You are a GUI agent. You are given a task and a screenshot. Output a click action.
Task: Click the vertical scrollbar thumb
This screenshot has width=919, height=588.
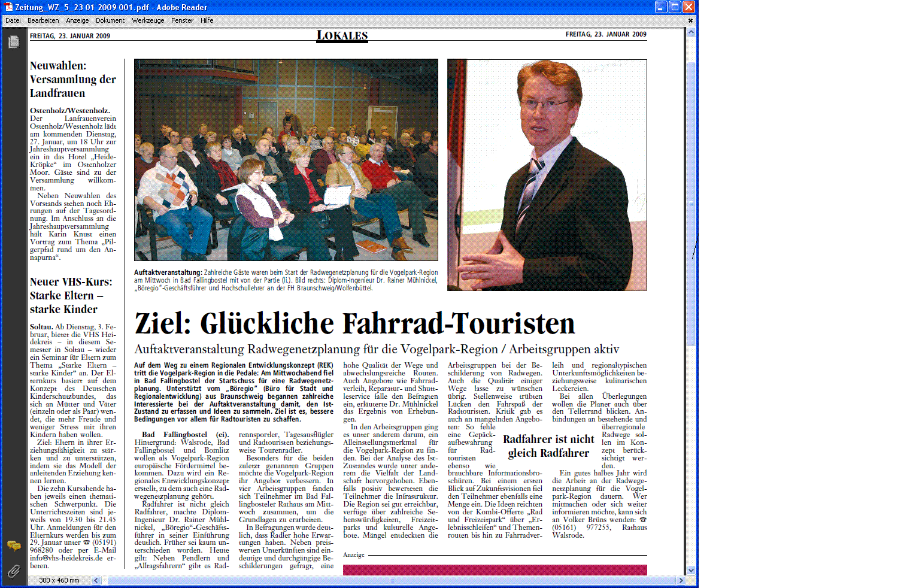691,204
